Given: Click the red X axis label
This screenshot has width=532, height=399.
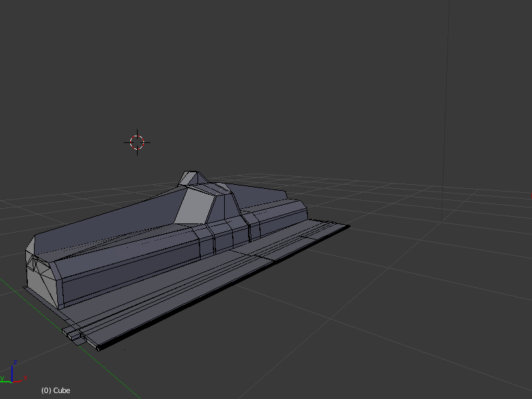Looking at the screenshot, I should (25, 377).
